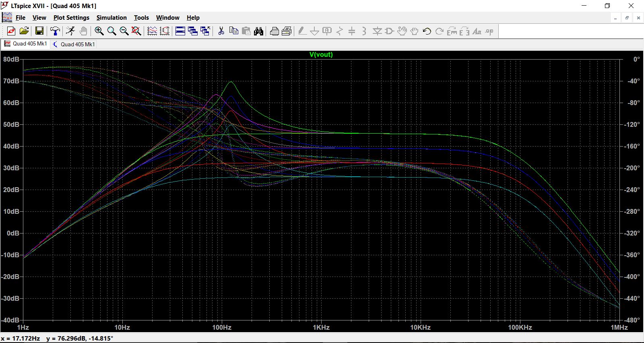Create a new schematic from the toolbar
This screenshot has height=343, width=644.
11,31
